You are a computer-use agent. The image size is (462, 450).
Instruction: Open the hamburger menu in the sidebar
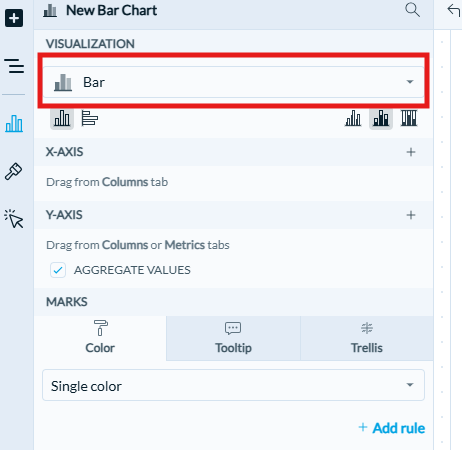[14, 66]
